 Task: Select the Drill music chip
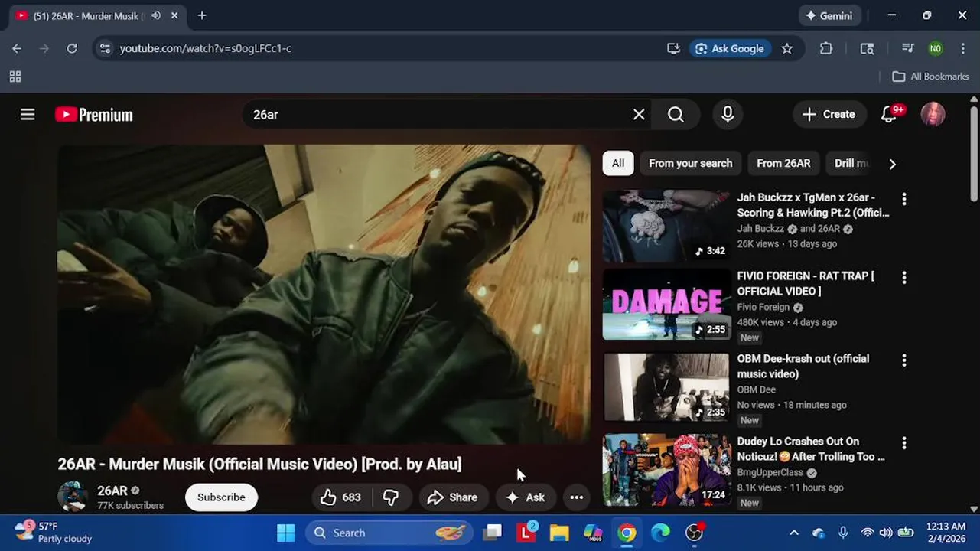[851, 163]
